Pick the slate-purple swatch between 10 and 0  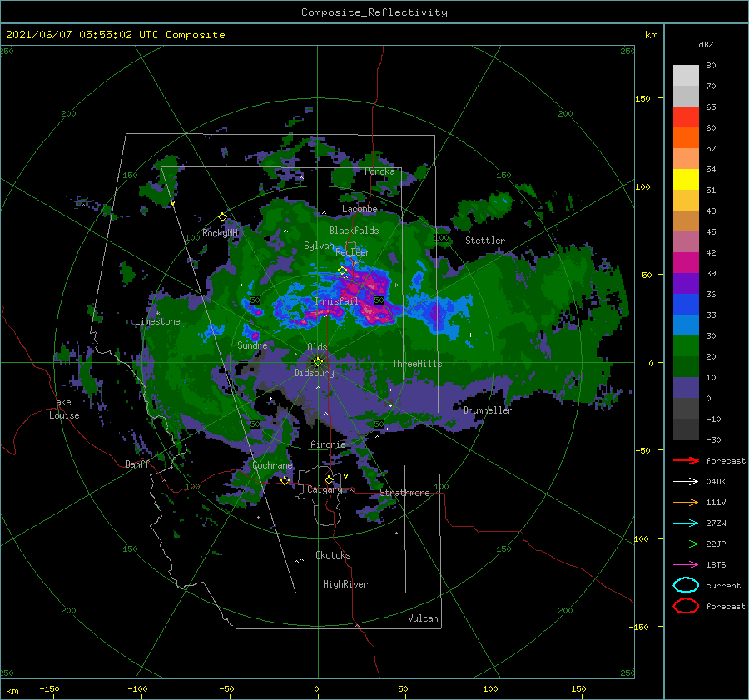coord(686,388)
